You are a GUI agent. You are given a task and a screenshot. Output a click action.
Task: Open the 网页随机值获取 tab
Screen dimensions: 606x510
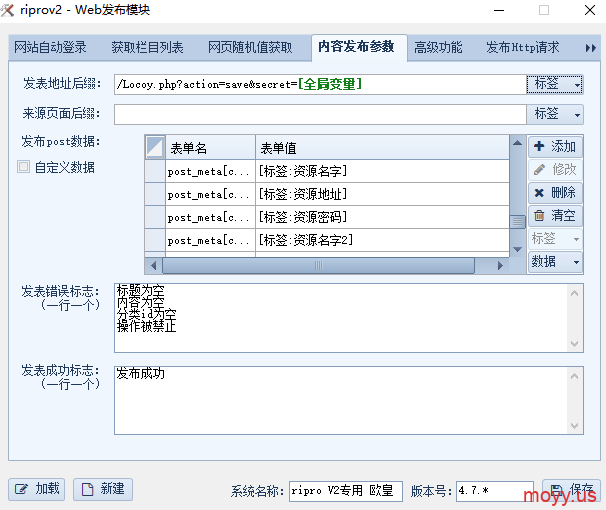coord(250,48)
